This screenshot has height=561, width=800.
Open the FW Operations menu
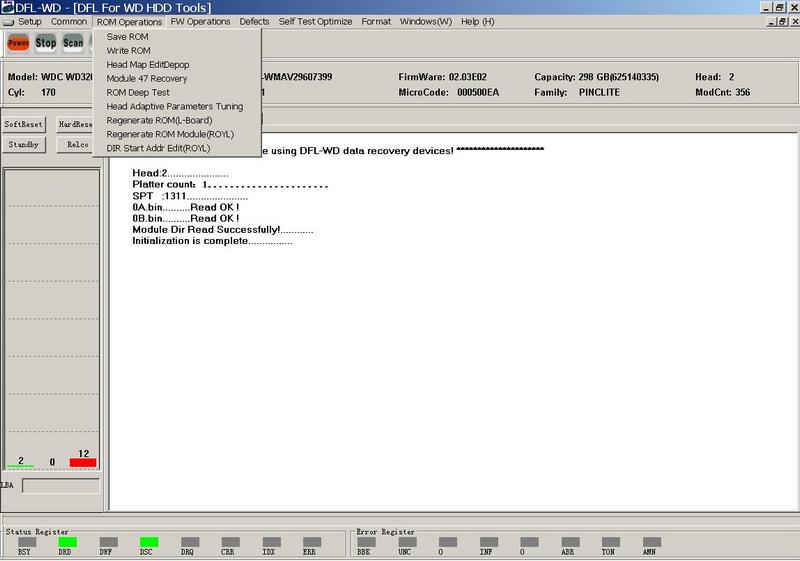pos(200,21)
